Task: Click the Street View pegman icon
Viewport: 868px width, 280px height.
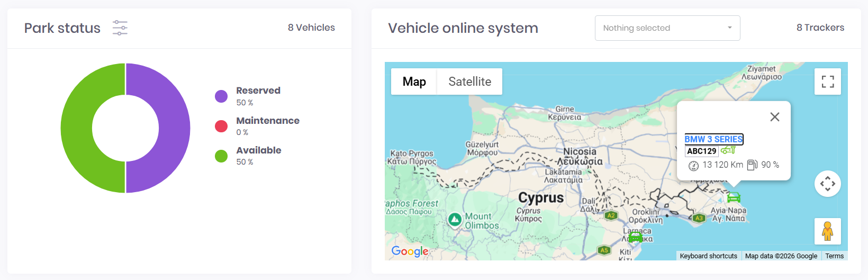Action: (828, 231)
